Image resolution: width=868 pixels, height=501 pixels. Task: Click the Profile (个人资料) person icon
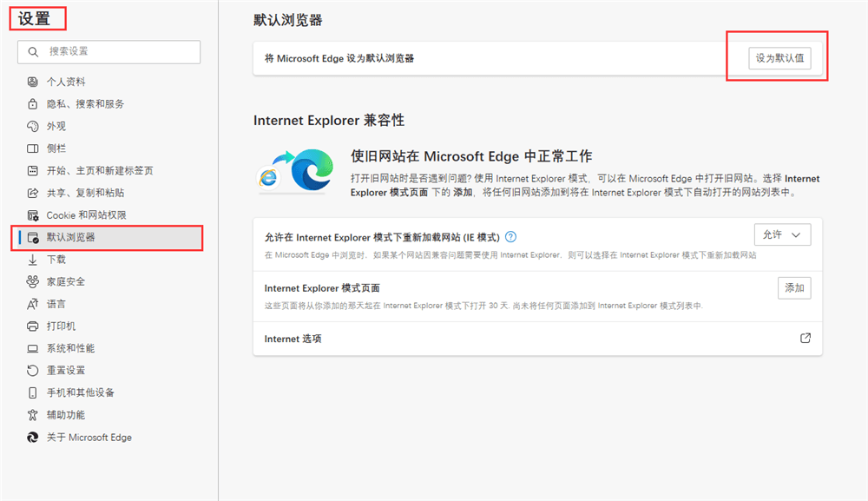point(33,82)
